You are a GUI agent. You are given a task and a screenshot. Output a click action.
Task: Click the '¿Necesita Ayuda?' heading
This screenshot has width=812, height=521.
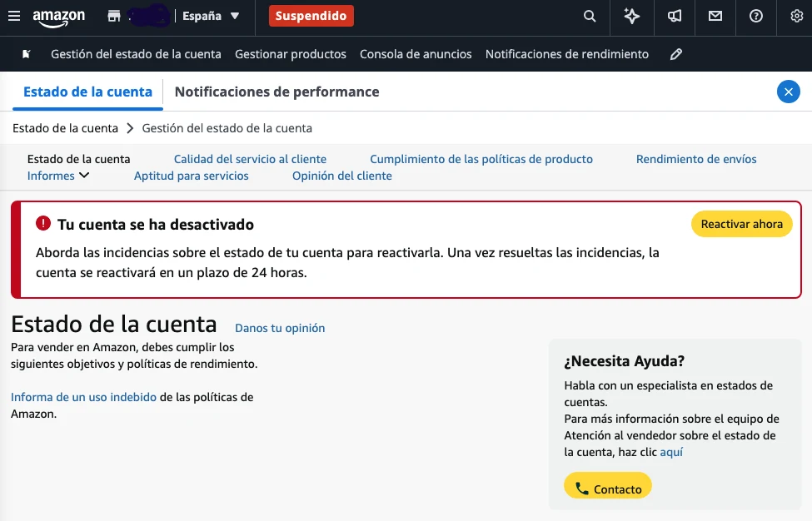coord(624,360)
